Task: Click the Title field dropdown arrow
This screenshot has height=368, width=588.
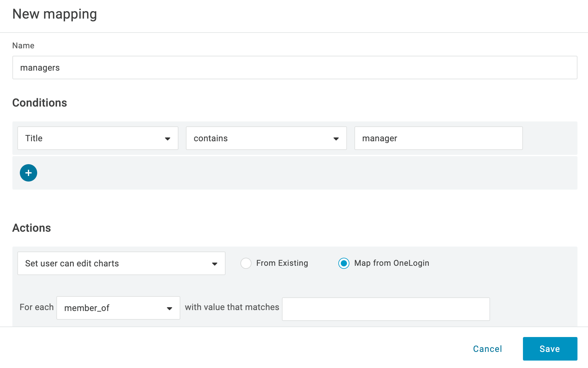Action: click(168, 139)
